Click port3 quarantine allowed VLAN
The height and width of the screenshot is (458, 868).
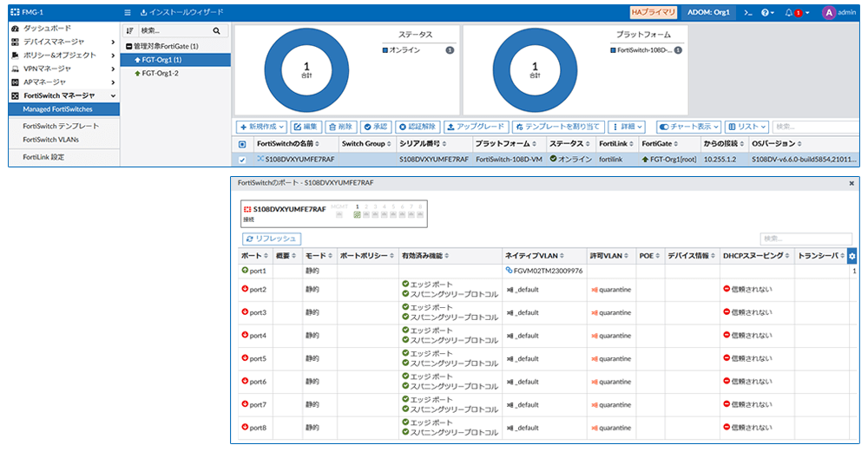(x=611, y=312)
